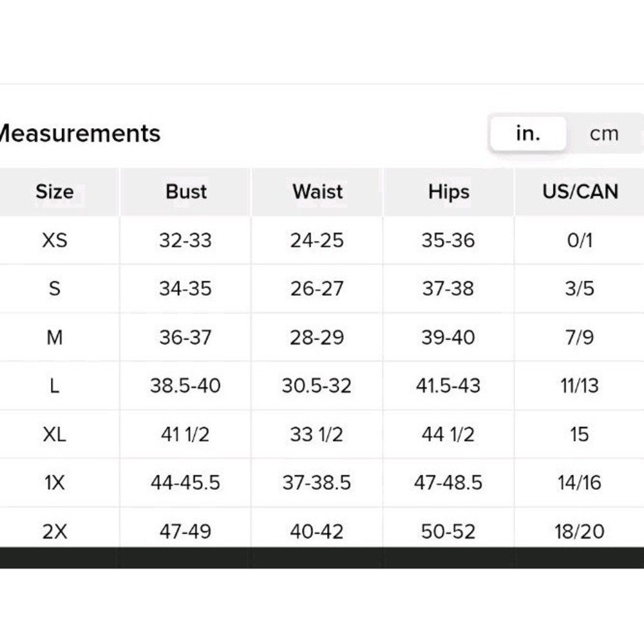Click the Measurements heading
The image size is (644, 644).
click(80, 133)
